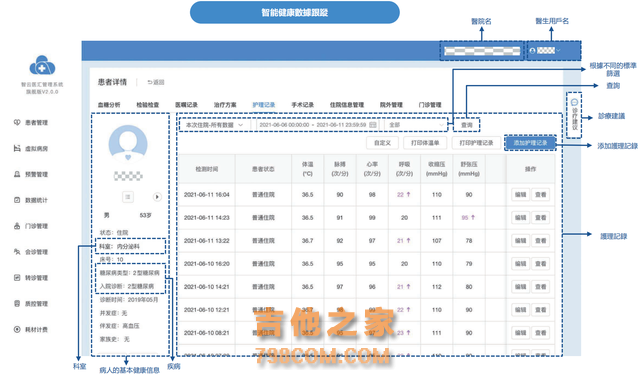Click 查看 for the 2021-06-11 14:23 record
The width and height of the screenshot is (640, 375).
(x=541, y=217)
